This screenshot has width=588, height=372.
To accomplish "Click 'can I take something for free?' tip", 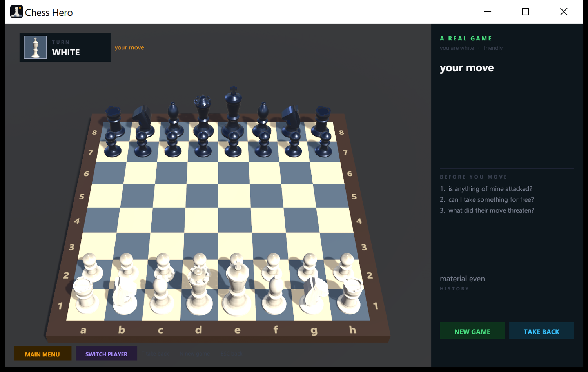I will coord(491,199).
